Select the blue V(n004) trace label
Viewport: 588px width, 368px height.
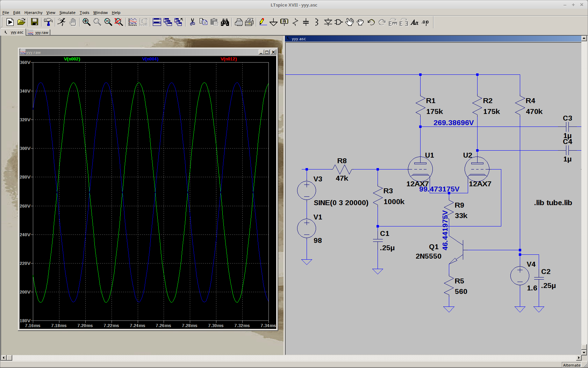(x=150, y=59)
